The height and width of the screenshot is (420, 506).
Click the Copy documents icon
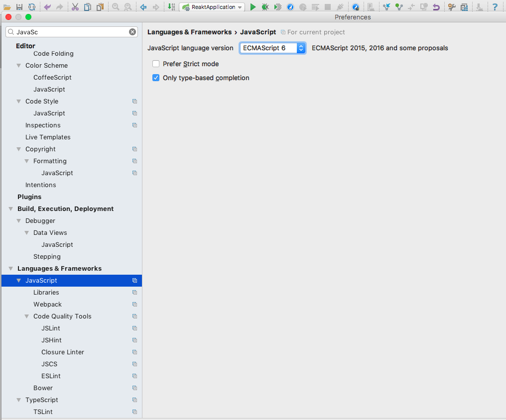click(88, 7)
